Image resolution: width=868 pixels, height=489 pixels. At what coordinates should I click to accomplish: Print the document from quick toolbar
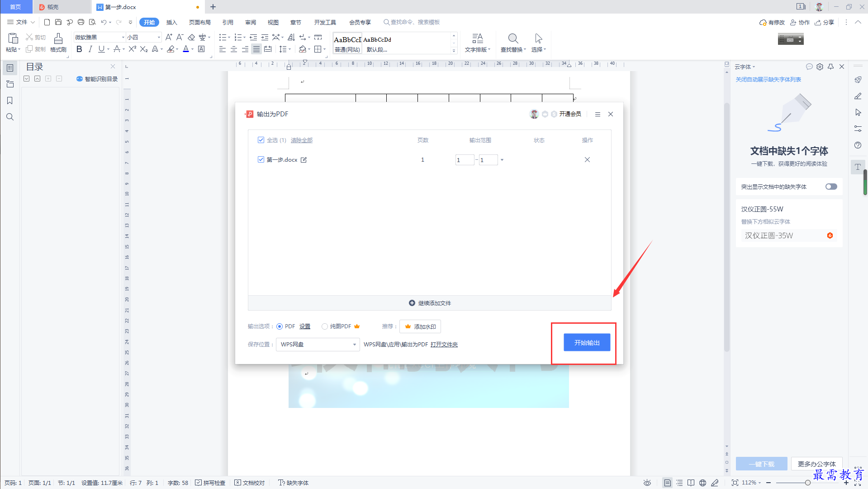point(81,22)
